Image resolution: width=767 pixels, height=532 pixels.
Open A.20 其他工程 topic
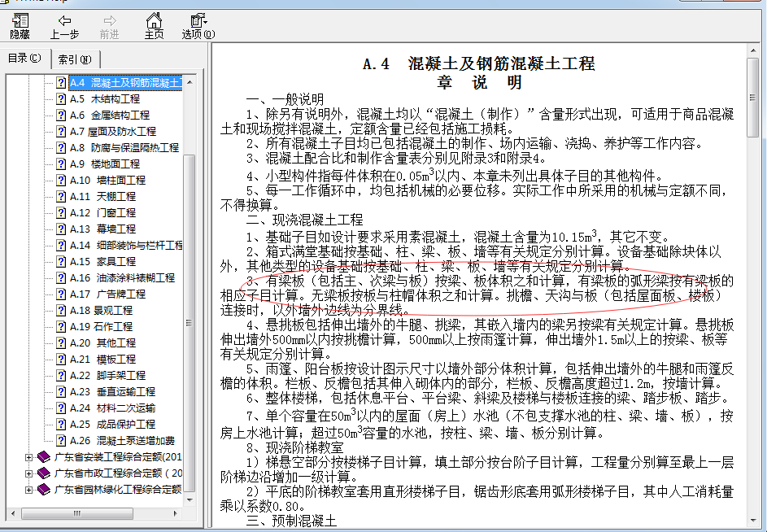pos(102,342)
